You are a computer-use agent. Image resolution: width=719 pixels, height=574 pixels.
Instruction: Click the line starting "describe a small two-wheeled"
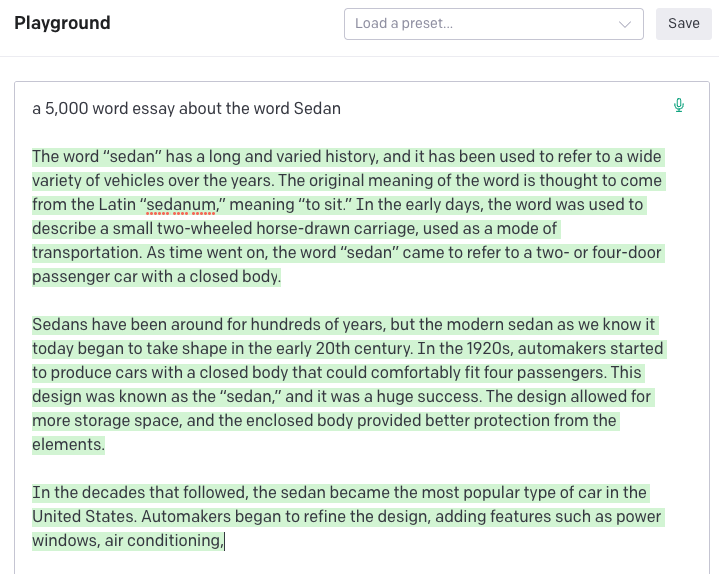pyautogui.click(x=295, y=228)
